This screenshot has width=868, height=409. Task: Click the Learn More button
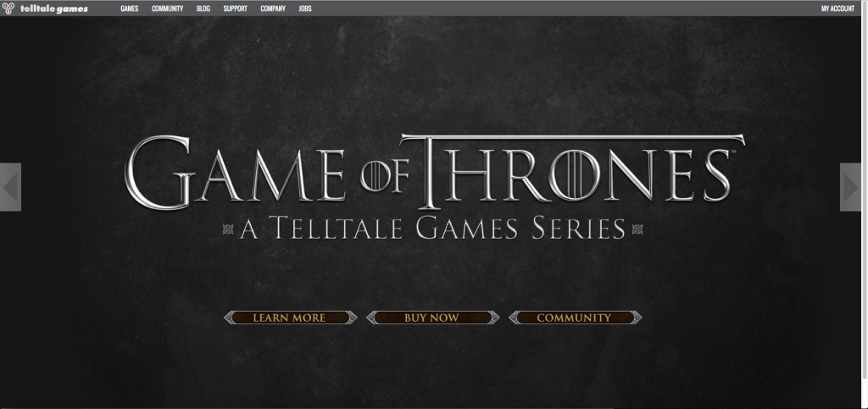coord(290,318)
